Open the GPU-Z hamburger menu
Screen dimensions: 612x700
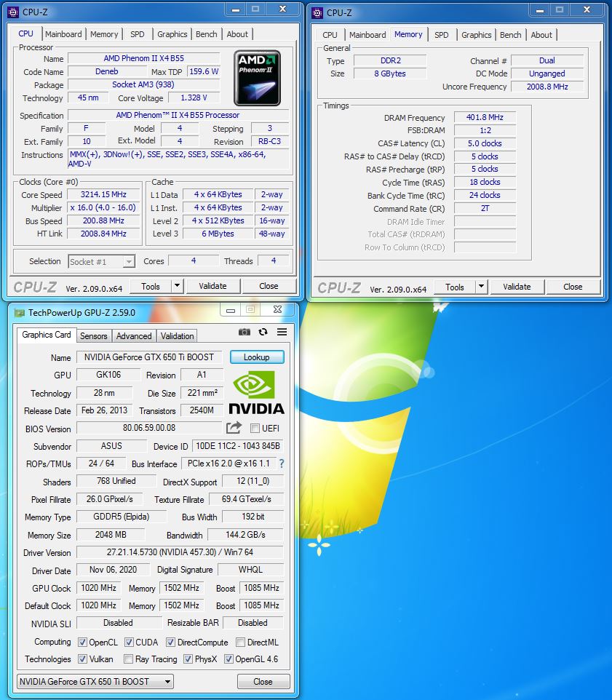282,332
